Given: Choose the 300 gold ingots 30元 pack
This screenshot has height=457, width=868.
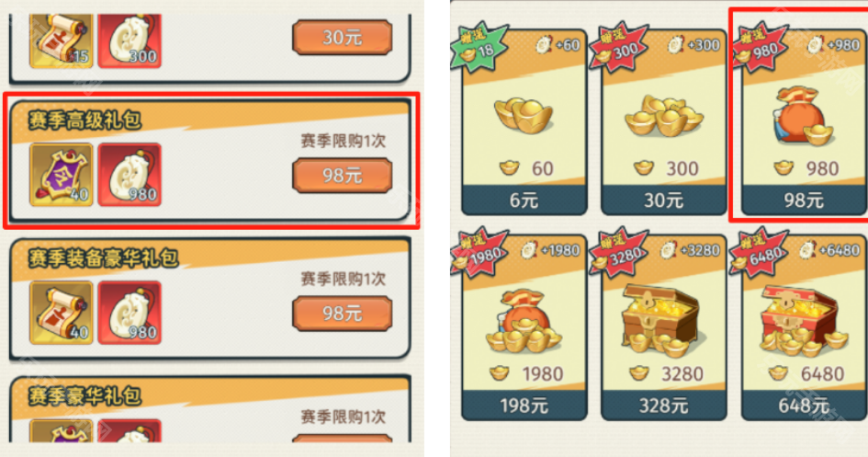Looking at the screenshot, I should pyautogui.click(x=664, y=122).
